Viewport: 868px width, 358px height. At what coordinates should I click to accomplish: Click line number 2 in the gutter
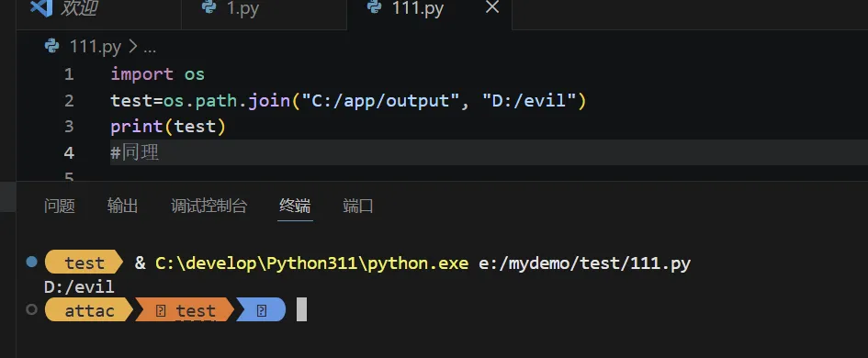pyautogui.click(x=69, y=101)
